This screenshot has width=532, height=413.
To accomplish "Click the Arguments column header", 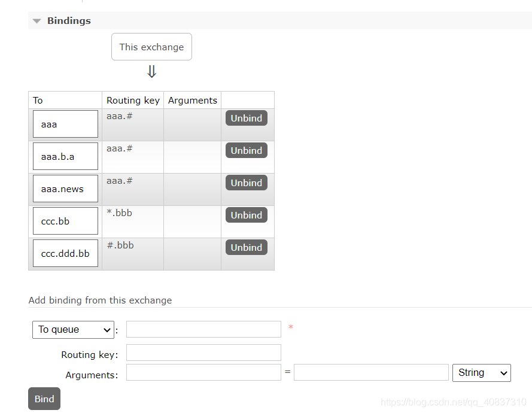I will (192, 101).
